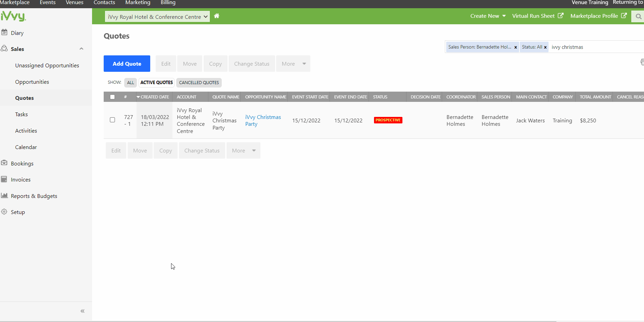
Task: Open the Marketing top menu
Action: (138, 3)
